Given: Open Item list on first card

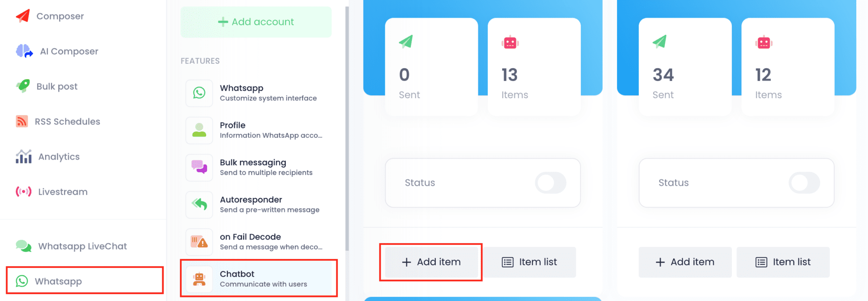Looking at the screenshot, I should coord(529,262).
